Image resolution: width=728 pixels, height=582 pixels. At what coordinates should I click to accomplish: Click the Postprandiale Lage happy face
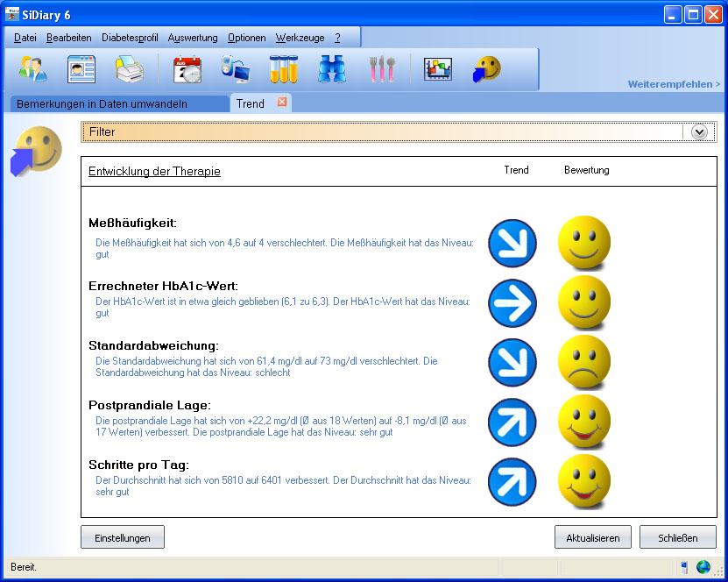click(584, 422)
